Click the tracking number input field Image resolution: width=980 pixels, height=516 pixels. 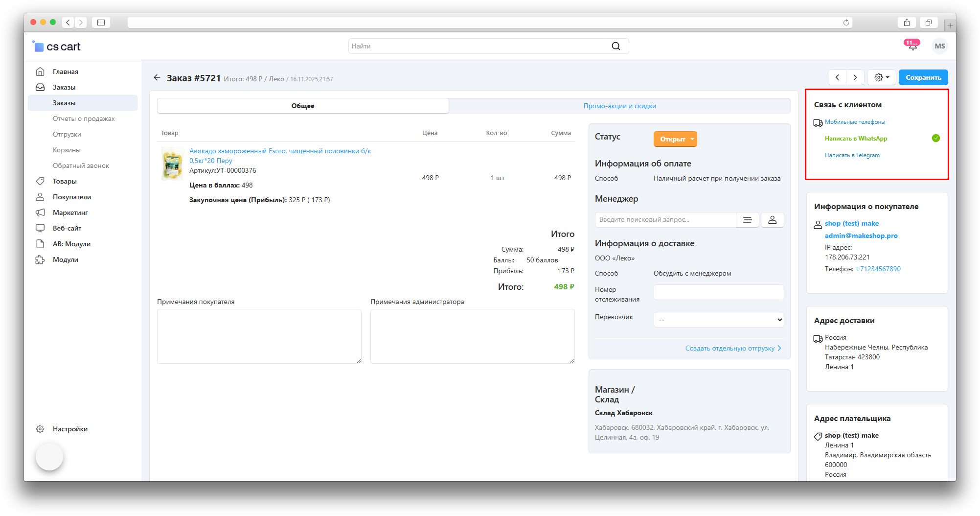(718, 292)
